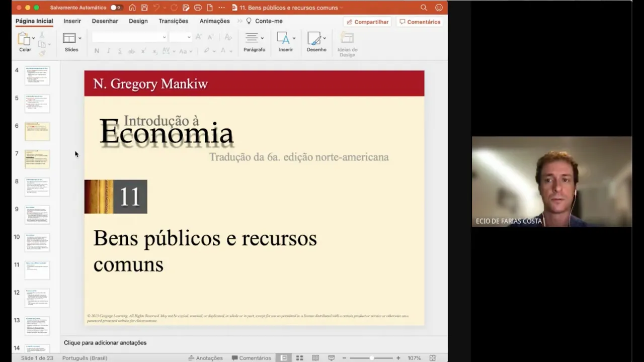
Task: Show more ribbon tabs chevron
Action: pos(239,21)
